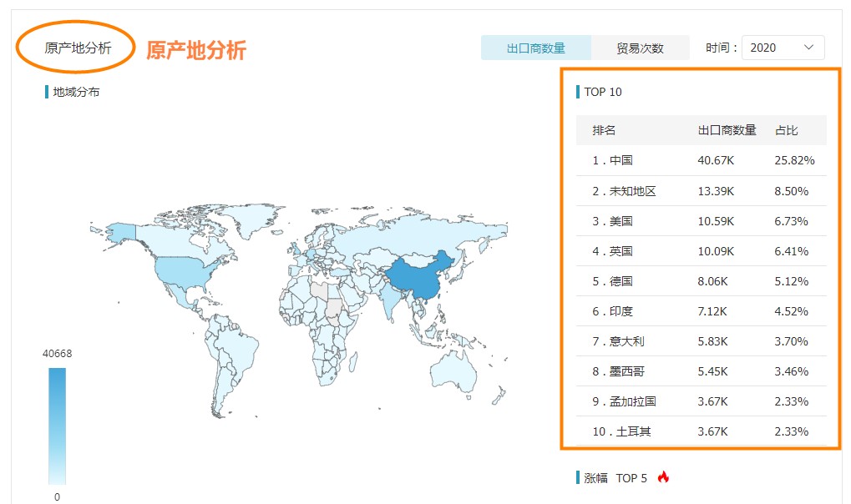Select the 7 . 意大利 row

(x=701, y=341)
